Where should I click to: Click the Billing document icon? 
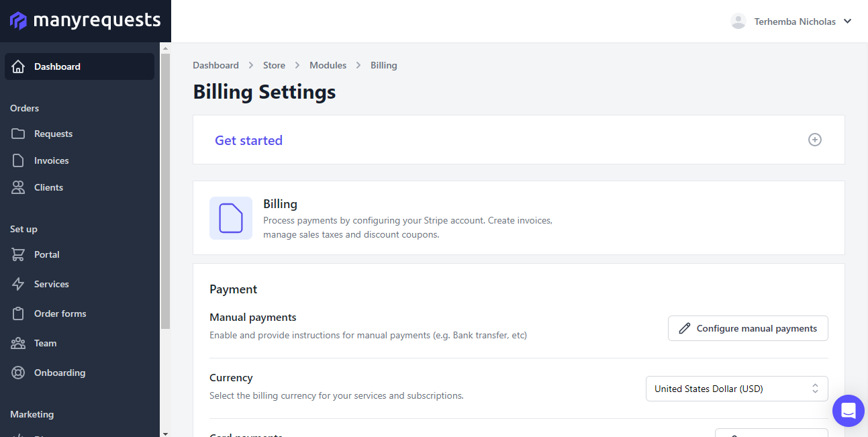click(231, 218)
